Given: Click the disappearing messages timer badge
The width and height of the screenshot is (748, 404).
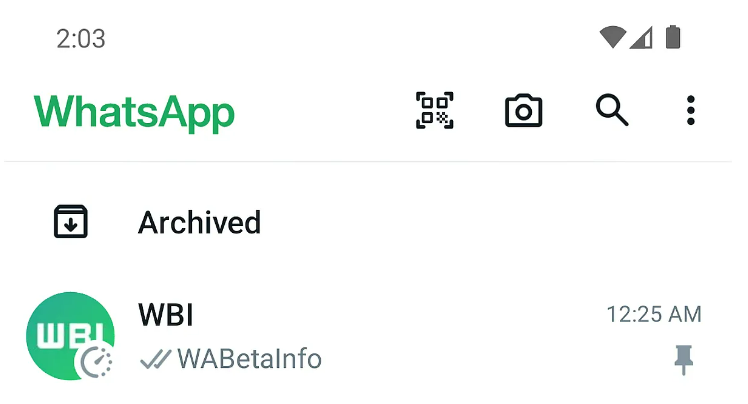Looking at the screenshot, I should pos(96,362).
